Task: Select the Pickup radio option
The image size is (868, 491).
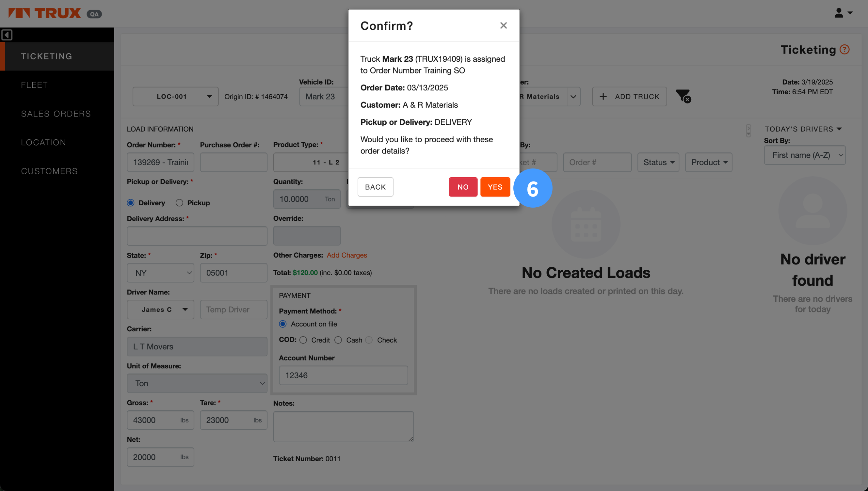Action: click(179, 203)
